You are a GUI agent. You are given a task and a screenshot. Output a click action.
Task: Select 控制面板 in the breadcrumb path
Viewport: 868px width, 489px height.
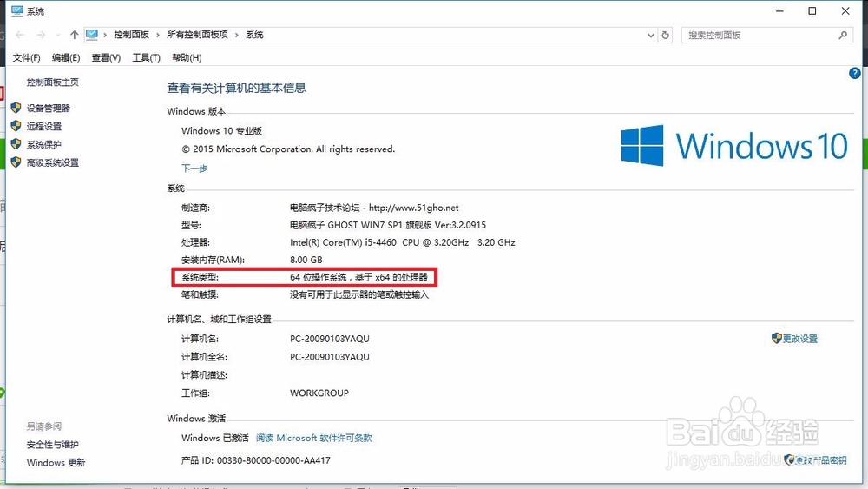(131, 35)
